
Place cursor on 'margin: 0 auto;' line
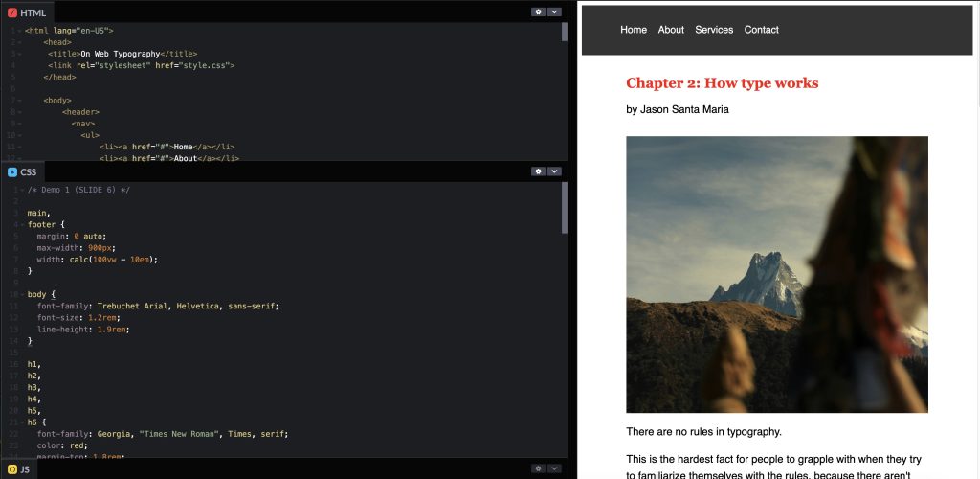(x=72, y=237)
